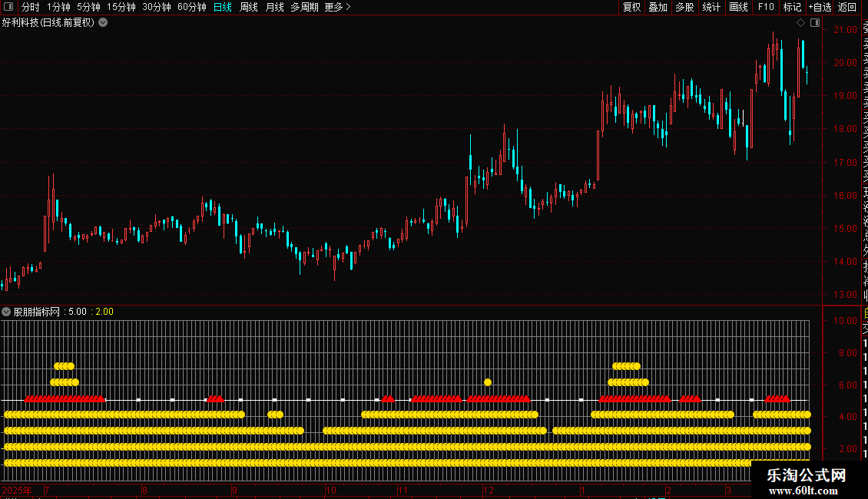Toggle the right info panel icon near 21.00
868x499 pixels.
(815, 23)
